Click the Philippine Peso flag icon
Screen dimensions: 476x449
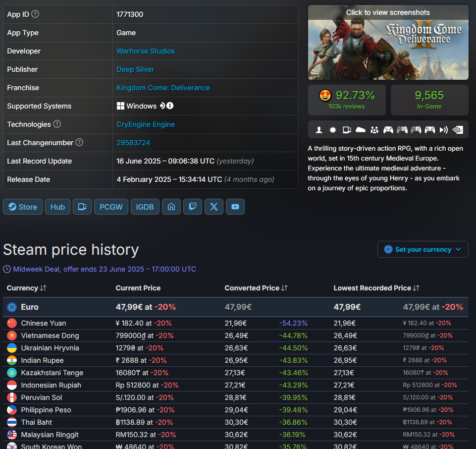pos(12,410)
